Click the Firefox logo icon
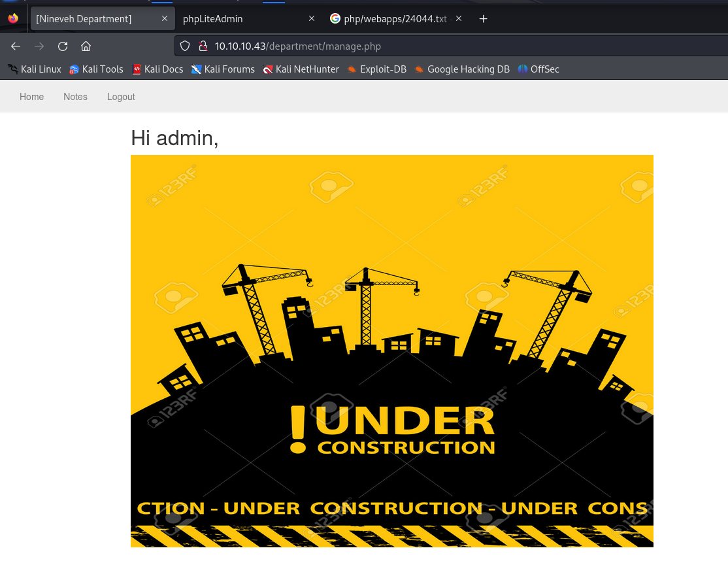The width and height of the screenshot is (728, 565). [13, 19]
